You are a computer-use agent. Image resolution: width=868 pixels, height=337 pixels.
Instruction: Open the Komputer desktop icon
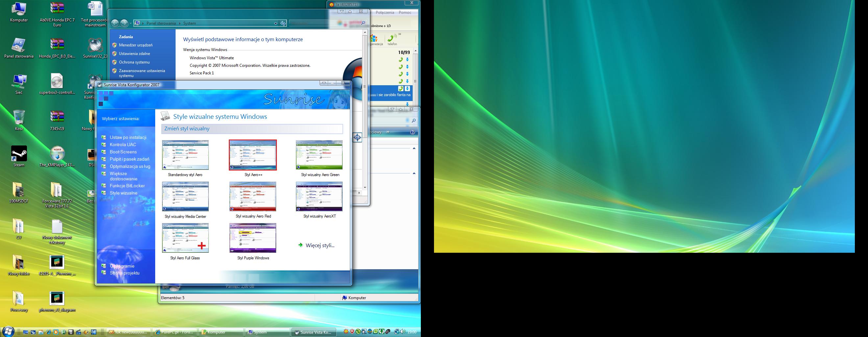[x=19, y=12]
